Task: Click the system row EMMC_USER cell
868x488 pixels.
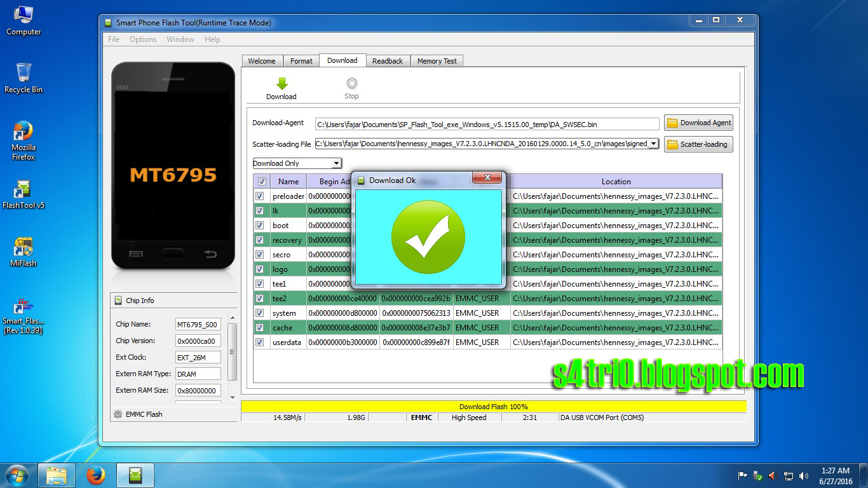Action: click(482, 313)
